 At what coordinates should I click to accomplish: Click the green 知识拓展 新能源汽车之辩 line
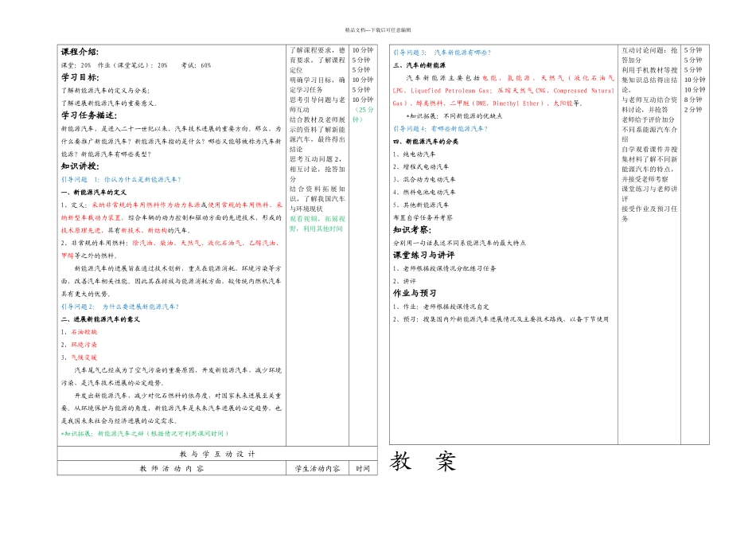[144, 434]
